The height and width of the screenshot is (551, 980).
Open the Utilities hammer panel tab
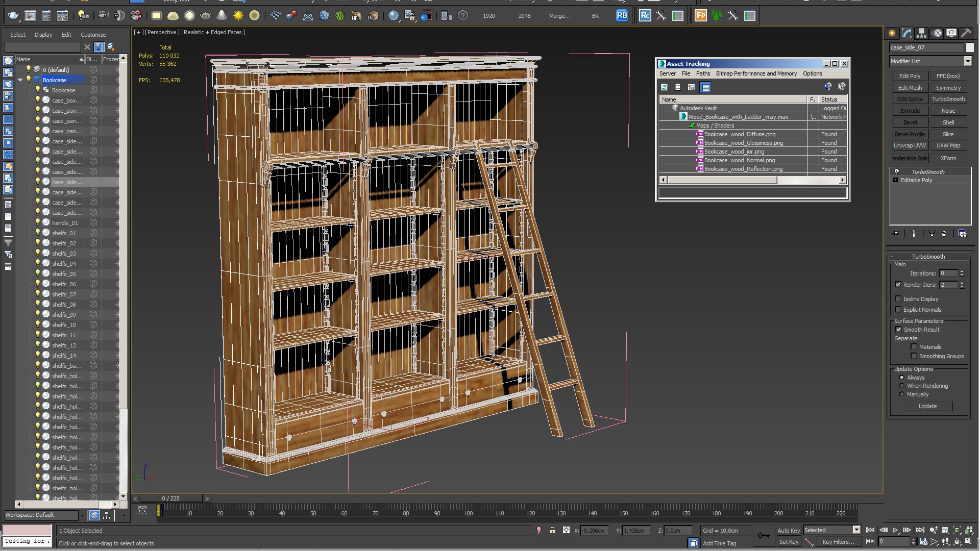point(966,33)
